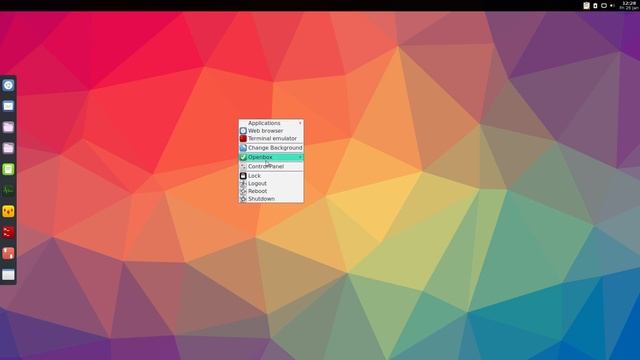Screen dimensions: 640x360
Task: Open Control Panel from the menu
Action: click(x=271, y=167)
